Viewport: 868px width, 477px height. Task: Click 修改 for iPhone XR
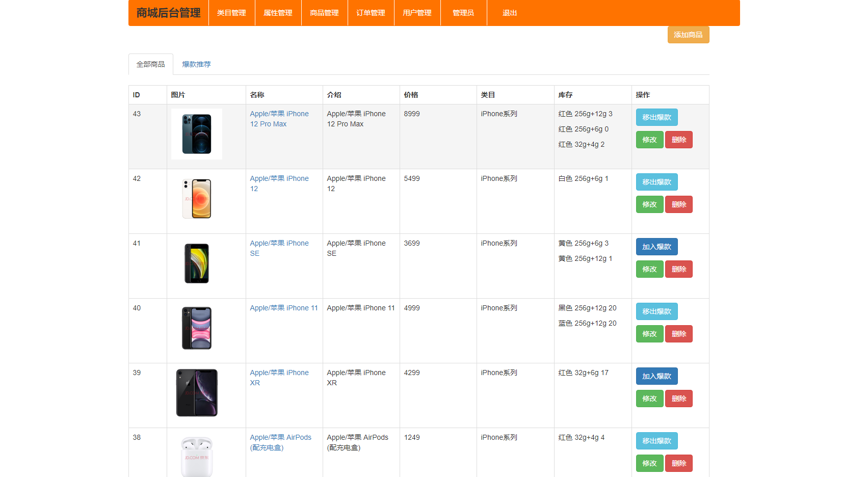649,399
